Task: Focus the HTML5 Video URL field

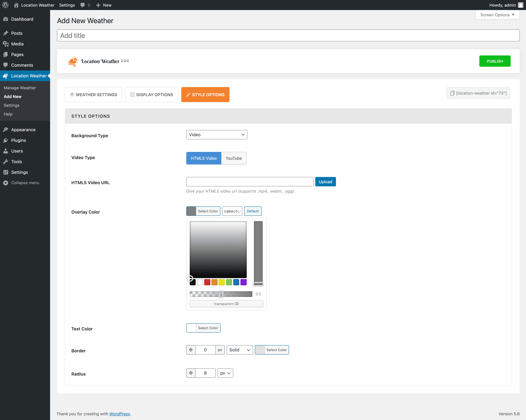Action: (x=250, y=182)
